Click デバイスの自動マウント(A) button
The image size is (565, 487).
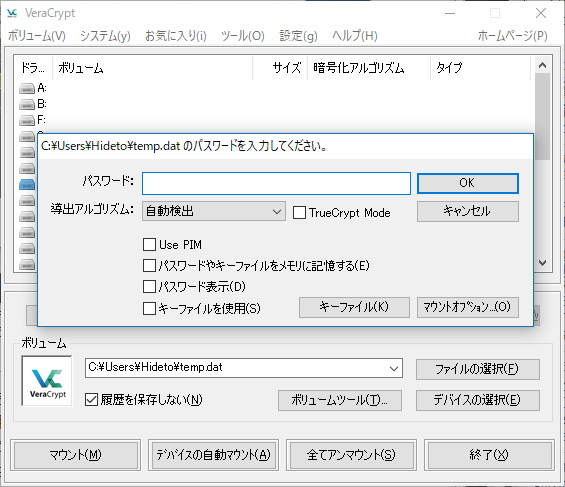(213, 455)
